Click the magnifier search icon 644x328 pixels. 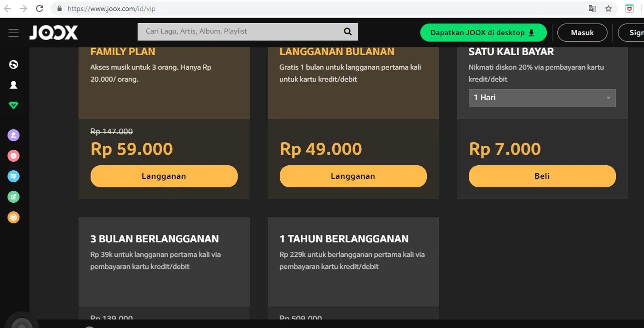[348, 32]
